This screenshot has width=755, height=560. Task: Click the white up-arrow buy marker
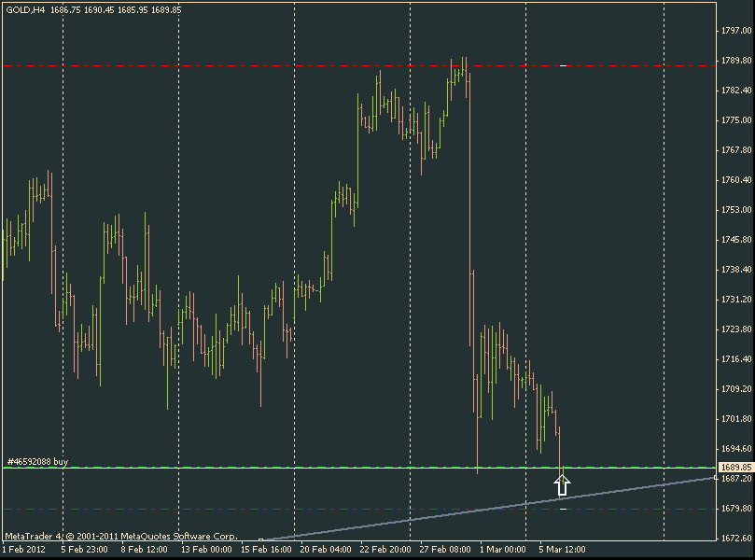563,485
